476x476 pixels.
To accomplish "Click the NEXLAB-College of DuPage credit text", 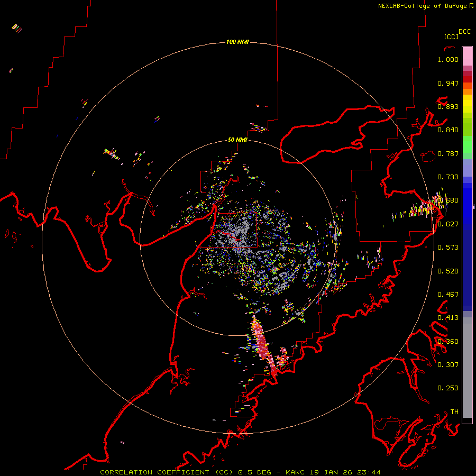I will point(422,6).
